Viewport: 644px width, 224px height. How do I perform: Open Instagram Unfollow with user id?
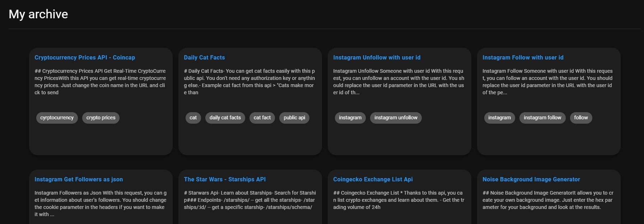click(377, 57)
